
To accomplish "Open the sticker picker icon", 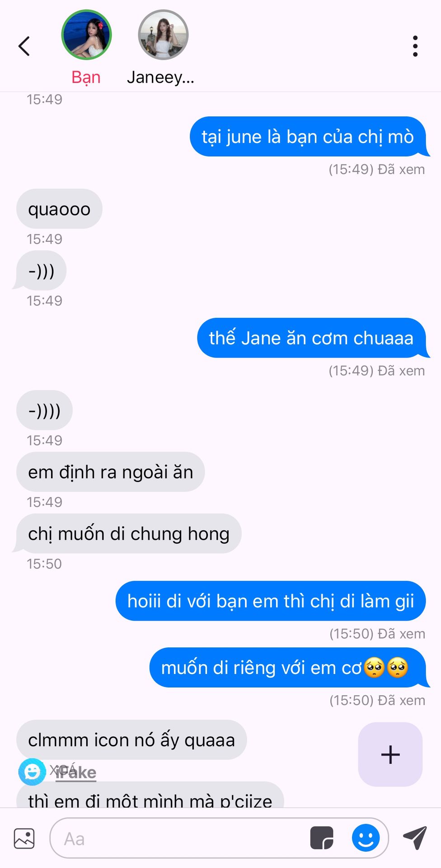I will click(322, 838).
